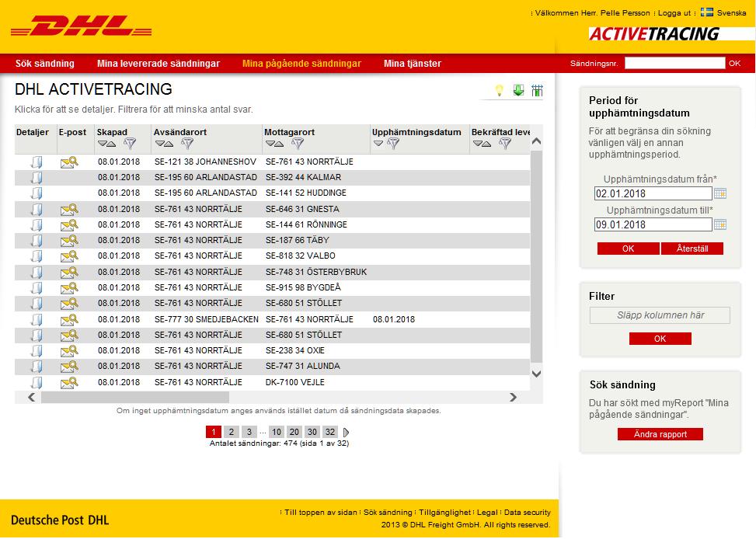Click the table's scroll down arrow
This screenshot has width=756, height=539.
pyautogui.click(x=536, y=374)
